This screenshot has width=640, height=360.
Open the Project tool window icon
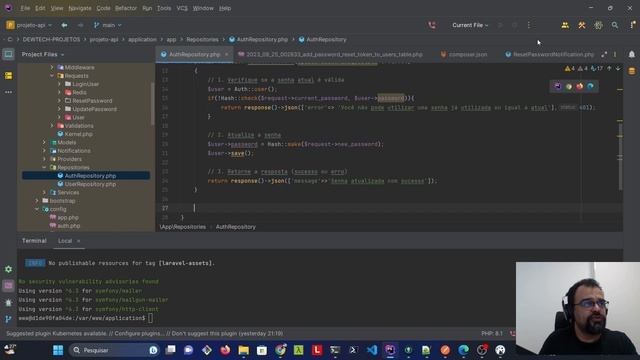[x=8, y=54]
